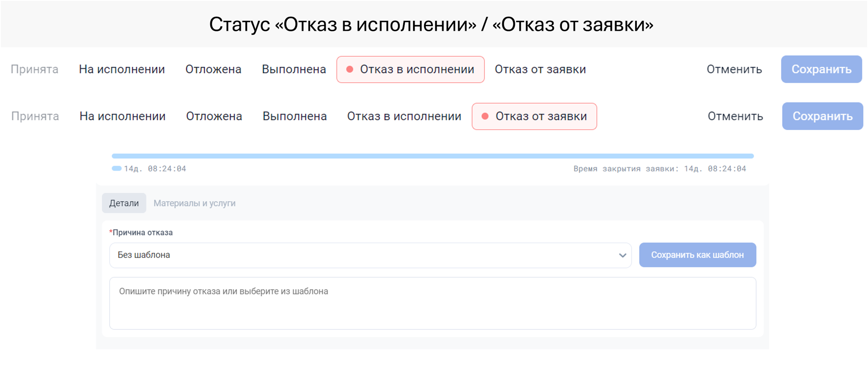Open the "Материалы и услуги" tab
The width and height of the screenshot is (868, 368).
[x=195, y=203]
